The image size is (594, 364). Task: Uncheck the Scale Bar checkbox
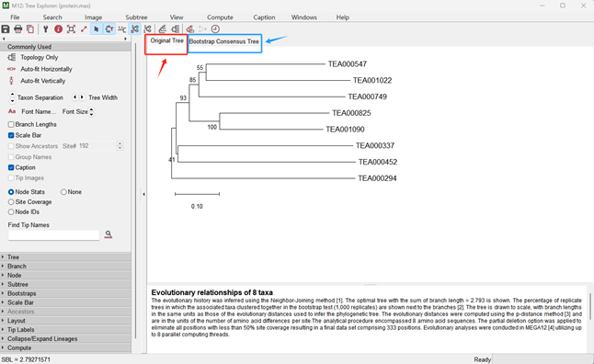(x=11, y=135)
